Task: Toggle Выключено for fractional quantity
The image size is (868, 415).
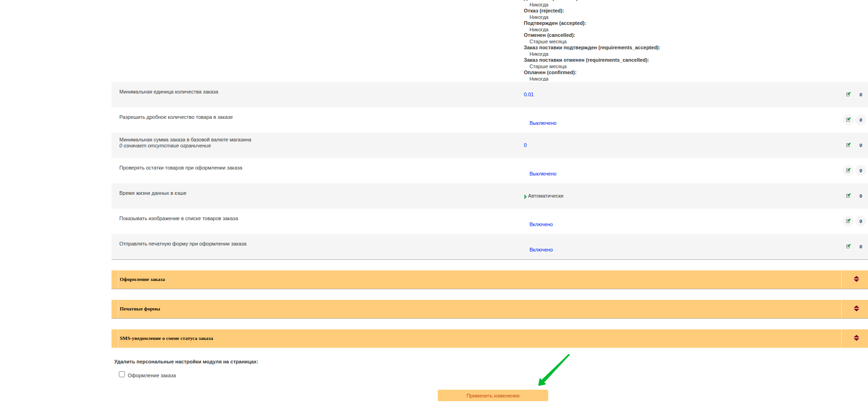Action: (x=543, y=123)
